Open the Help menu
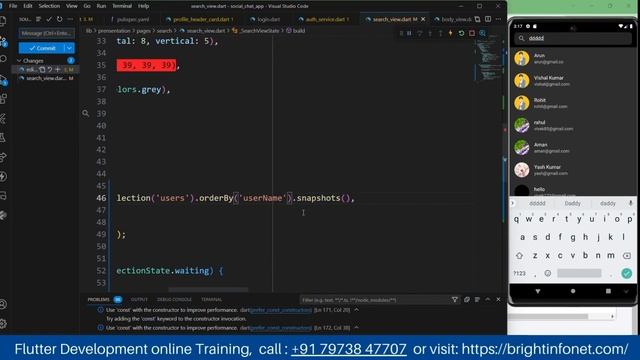This screenshot has height=360, width=640. (143, 6)
